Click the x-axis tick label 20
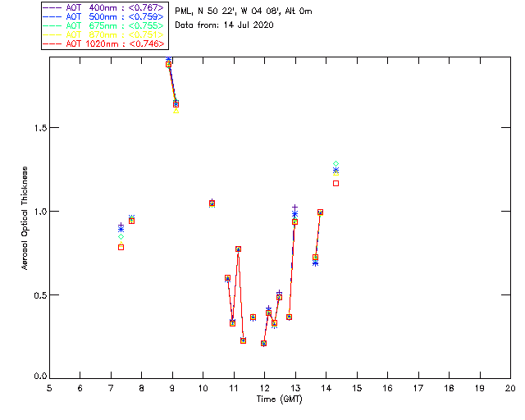This screenshot has width=525, height=420. point(510,389)
